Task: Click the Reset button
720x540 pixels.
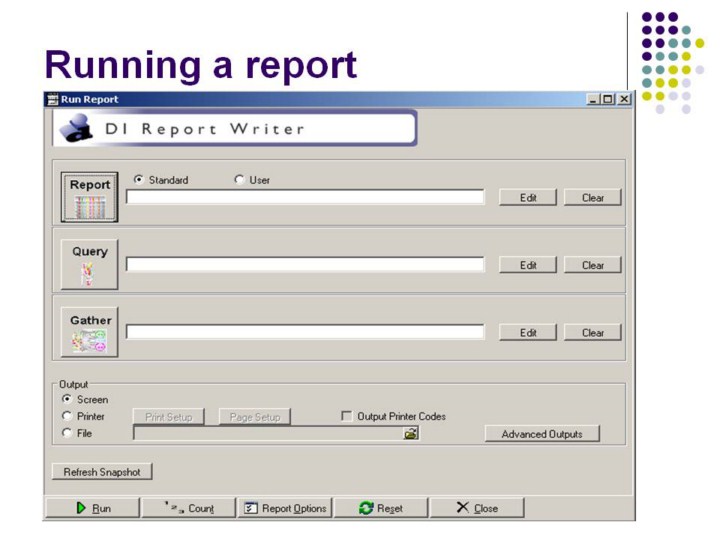Action: pos(381,508)
